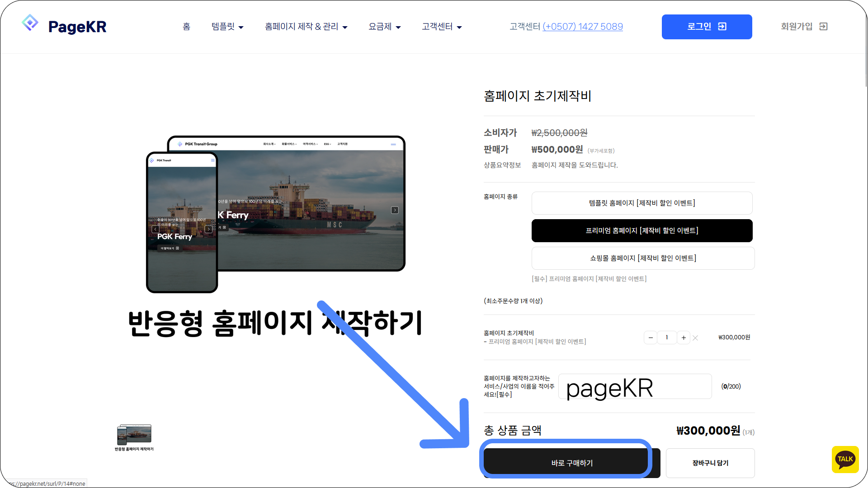
Task: Click the KakaoTalk TALK chat icon
Action: tap(845, 460)
